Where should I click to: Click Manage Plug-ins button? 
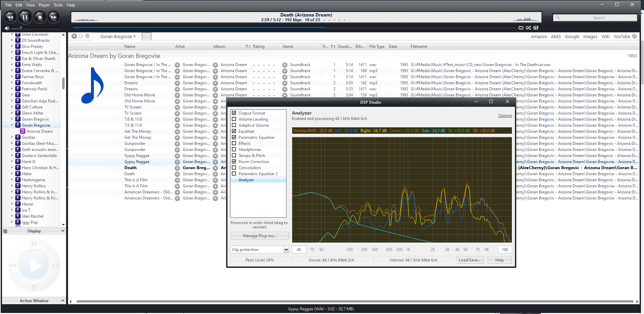pos(259,235)
